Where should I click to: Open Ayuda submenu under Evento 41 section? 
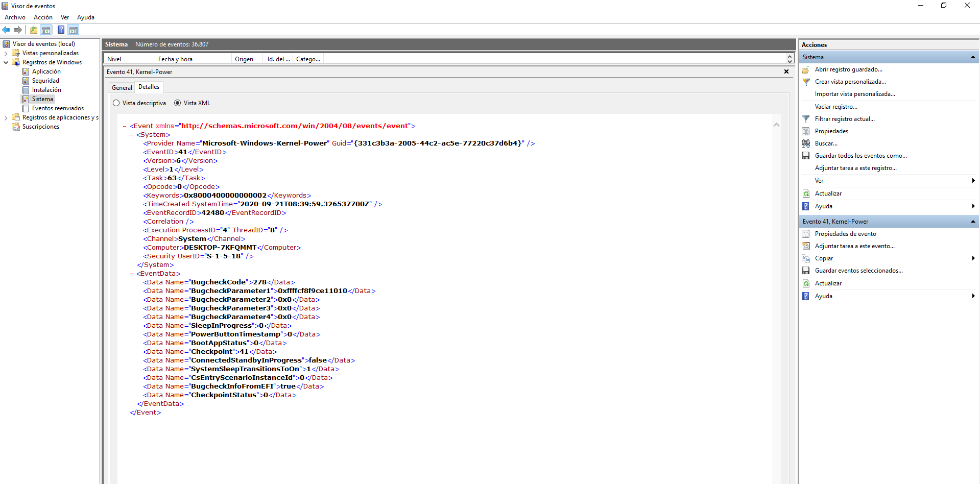click(973, 296)
